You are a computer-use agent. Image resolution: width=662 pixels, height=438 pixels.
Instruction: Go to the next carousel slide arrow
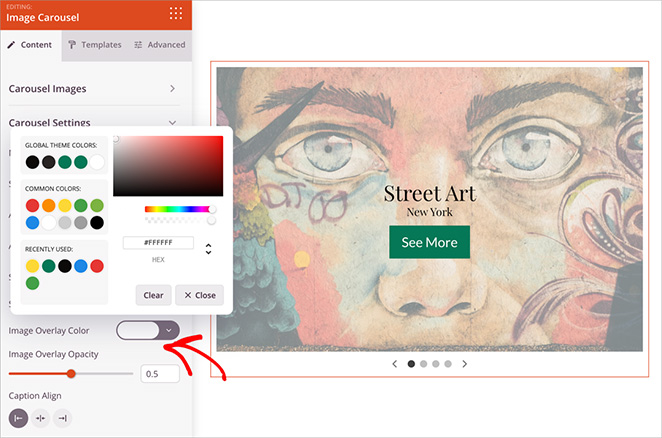point(464,364)
